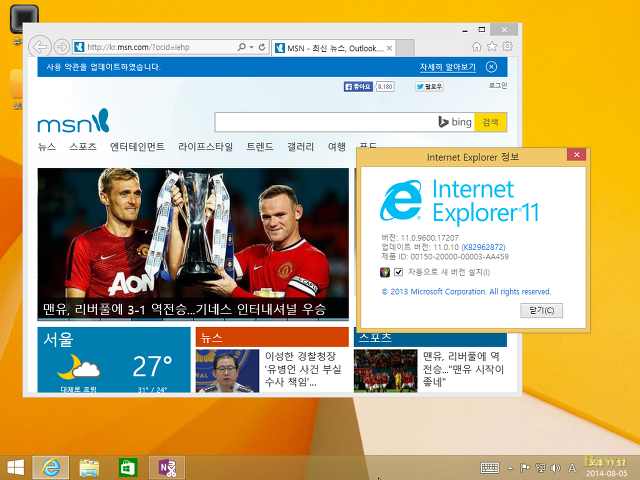Open article 이성한 경찰청장 headline
This screenshot has width=640, height=480.
(x=303, y=369)
